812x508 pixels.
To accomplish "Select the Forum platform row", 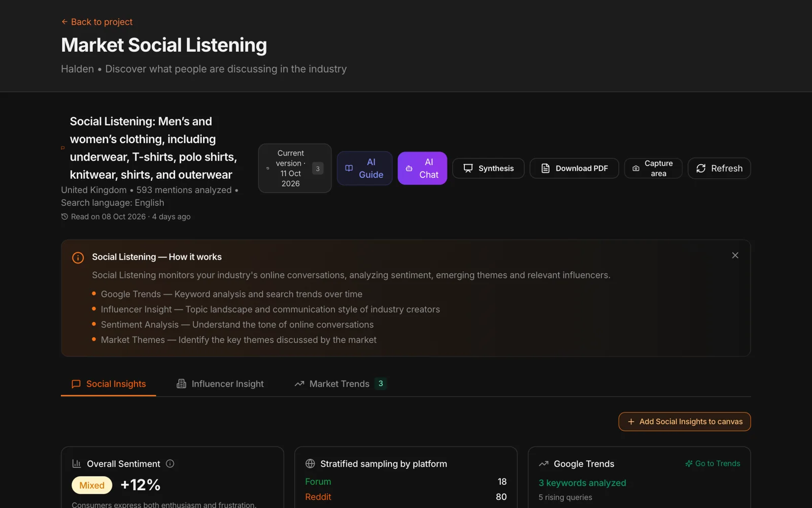I will click(406, 482).
